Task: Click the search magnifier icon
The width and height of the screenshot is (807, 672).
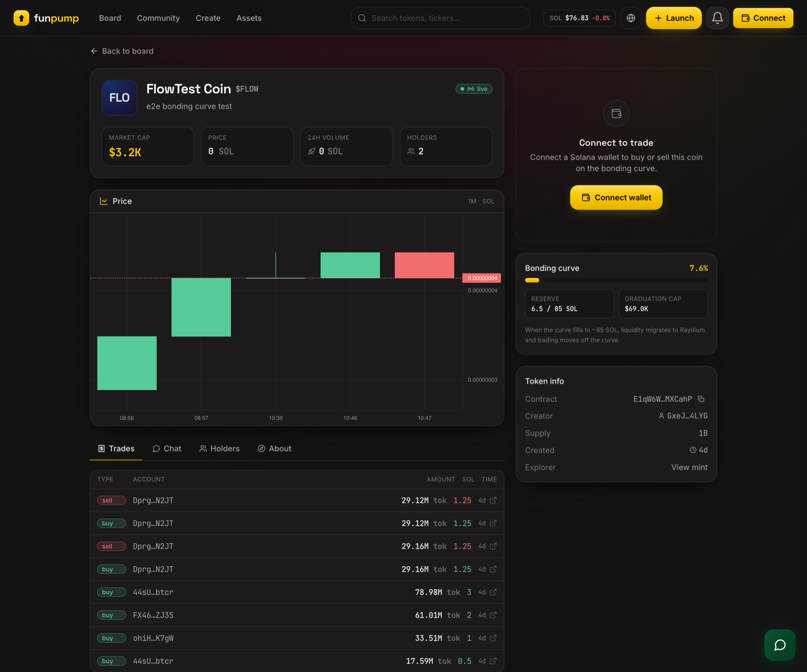Action: [x=362, y=18]
